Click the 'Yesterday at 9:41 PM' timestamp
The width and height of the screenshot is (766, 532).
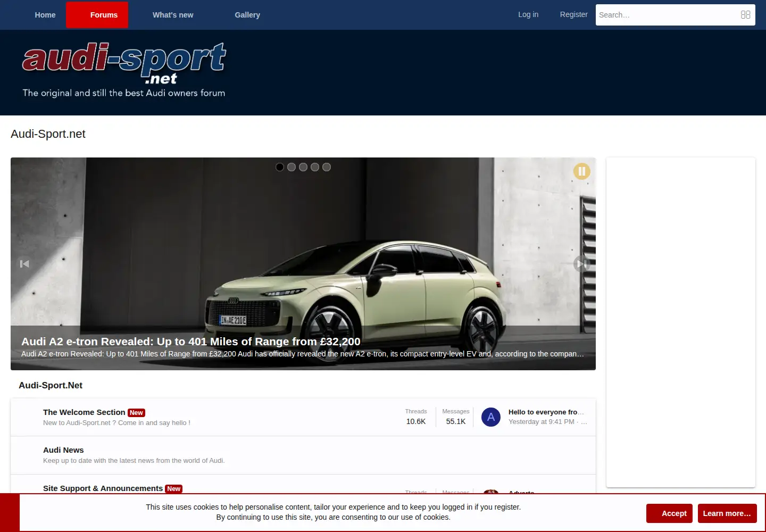542,422
